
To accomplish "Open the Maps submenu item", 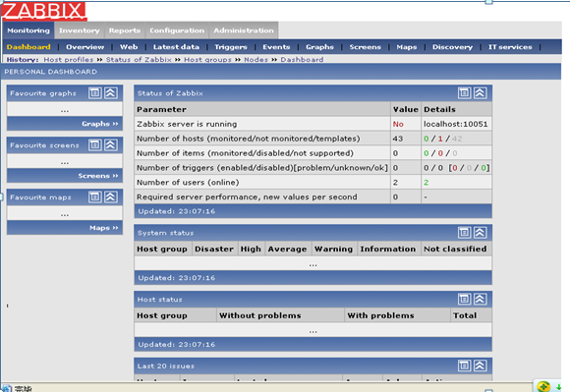I will 407,47.
